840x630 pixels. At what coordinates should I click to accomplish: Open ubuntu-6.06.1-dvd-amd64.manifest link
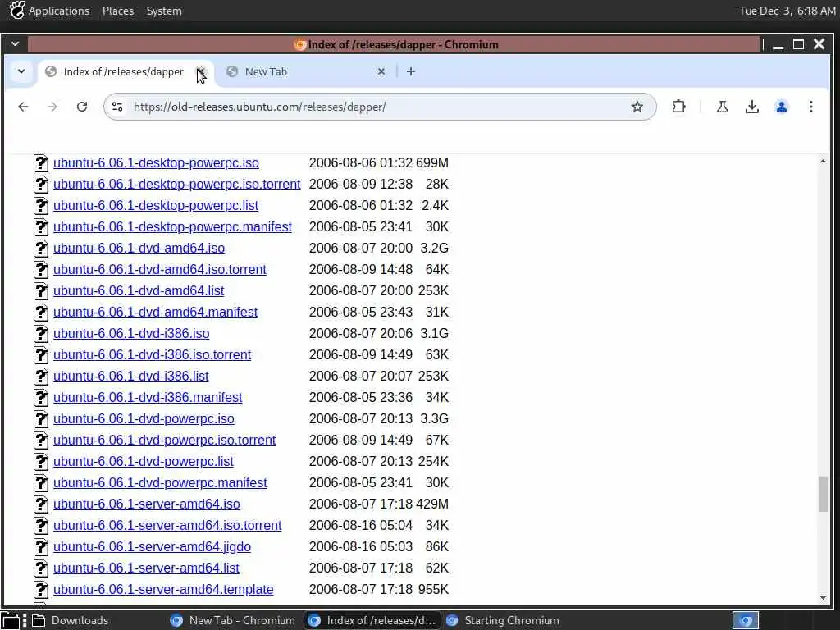(x=155, y=313)
